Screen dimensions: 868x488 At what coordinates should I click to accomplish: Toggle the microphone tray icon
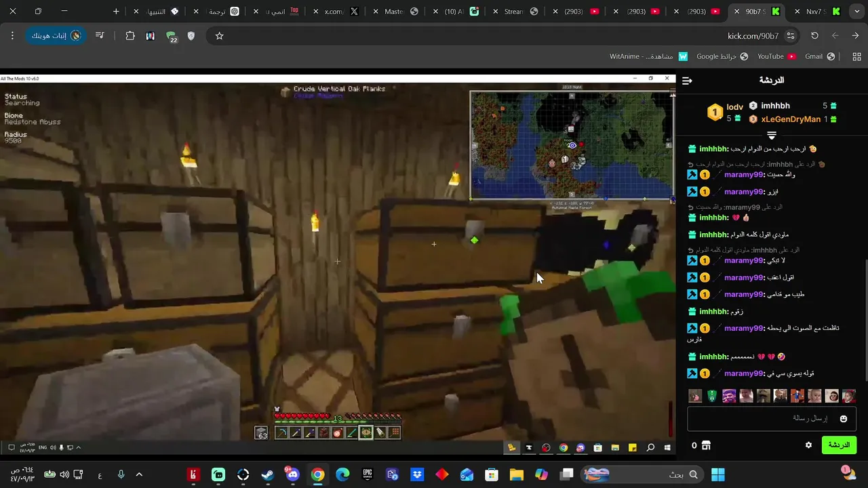[x=121, y=474]
